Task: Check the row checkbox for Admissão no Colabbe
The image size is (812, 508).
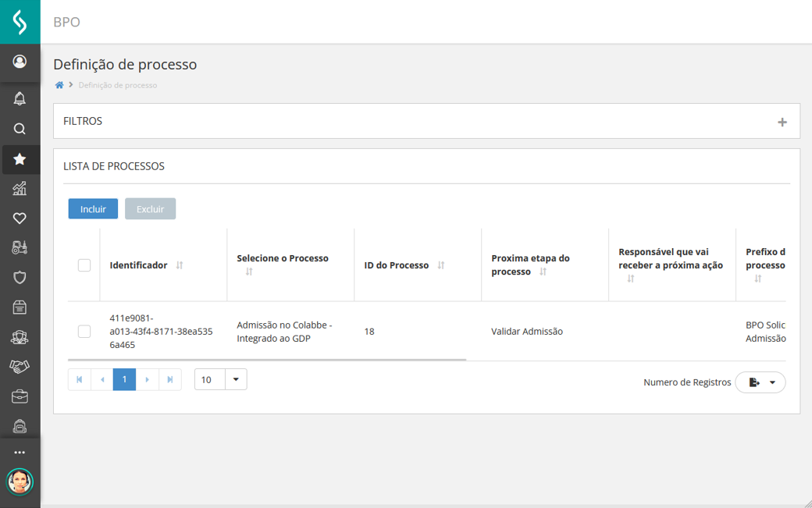Action: (x=84, y=332)
